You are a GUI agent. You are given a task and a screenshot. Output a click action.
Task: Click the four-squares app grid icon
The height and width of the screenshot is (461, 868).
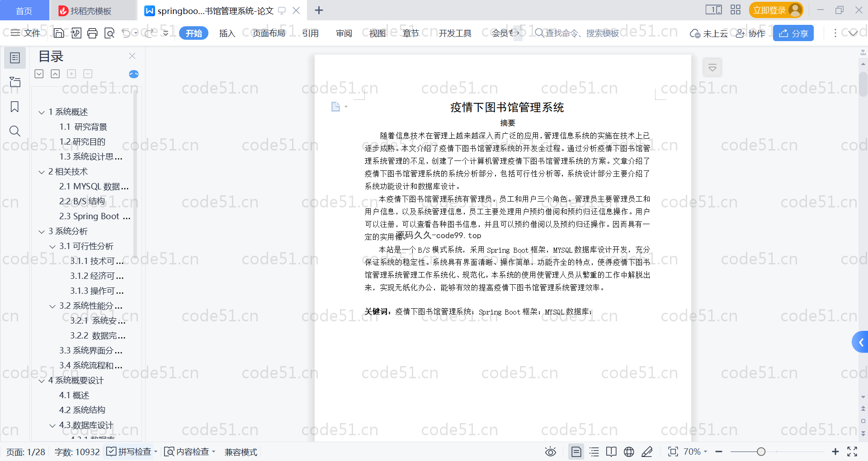click(736, 9)
